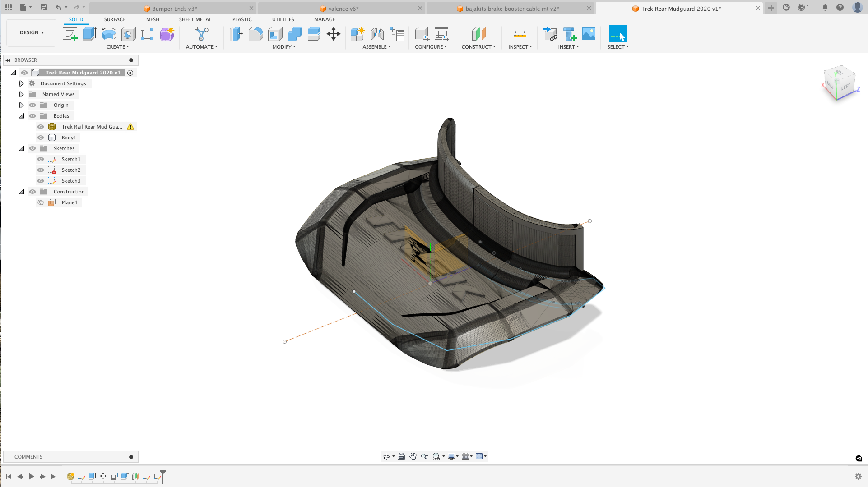Expand the Origin folder in browser
This screenshot has width=868, height=487.
(x=22, y=105)
